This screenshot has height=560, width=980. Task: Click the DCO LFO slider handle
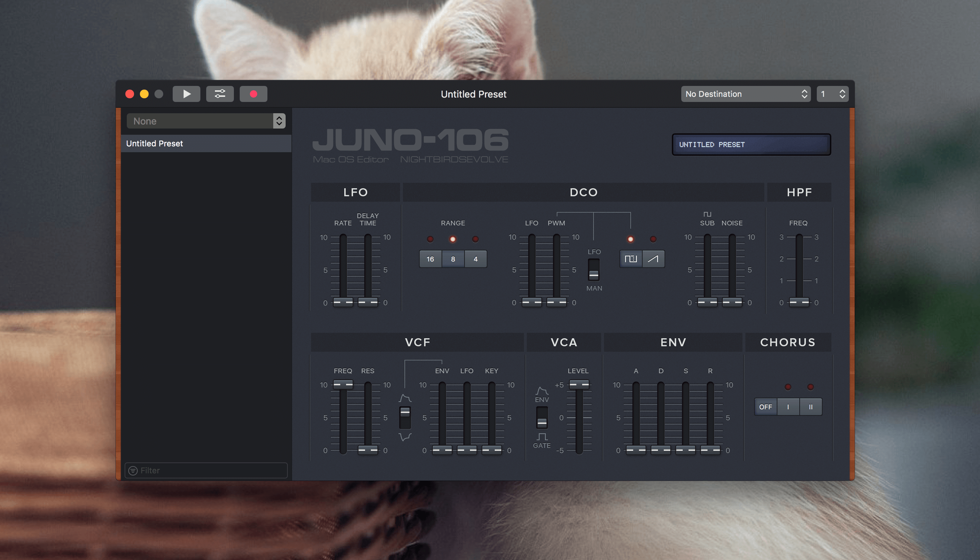point(532,302)
